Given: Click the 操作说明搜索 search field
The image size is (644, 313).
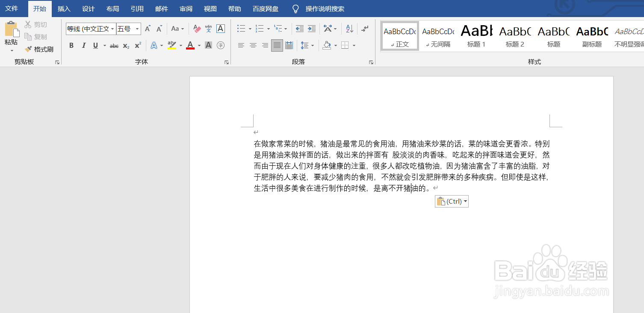Looking at the screenshot, I should point(325,9).
